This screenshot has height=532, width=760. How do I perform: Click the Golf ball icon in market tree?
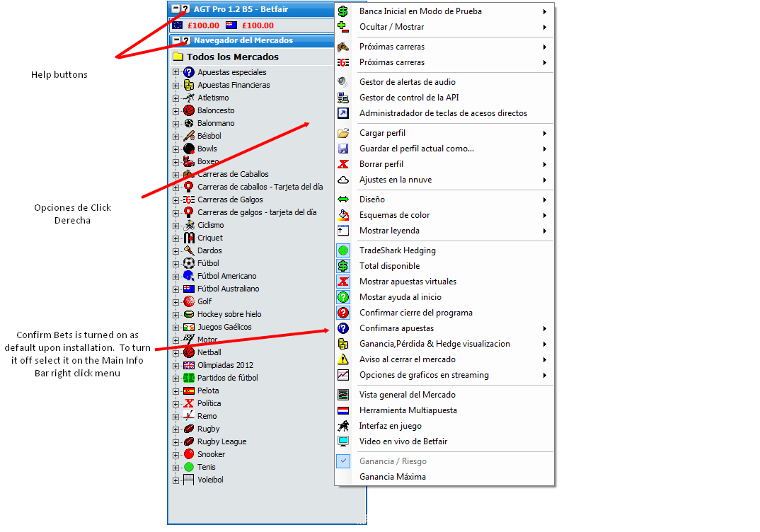click(x=189, y=301)
